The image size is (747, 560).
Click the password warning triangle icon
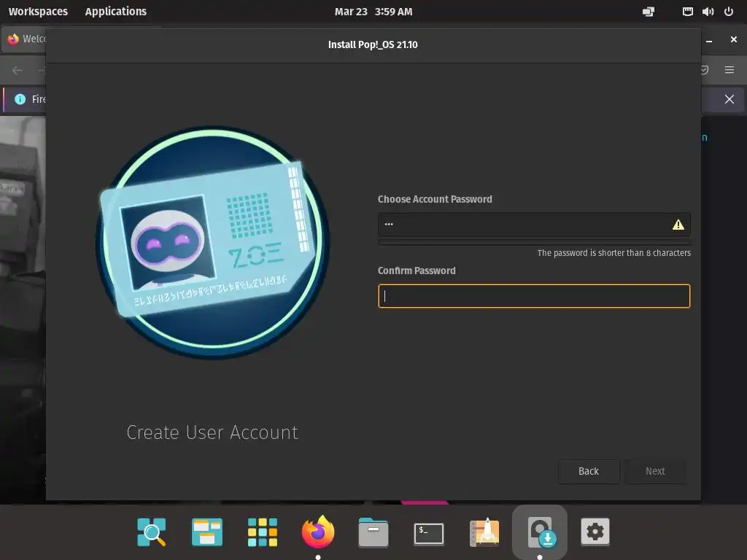click(678, 225)
